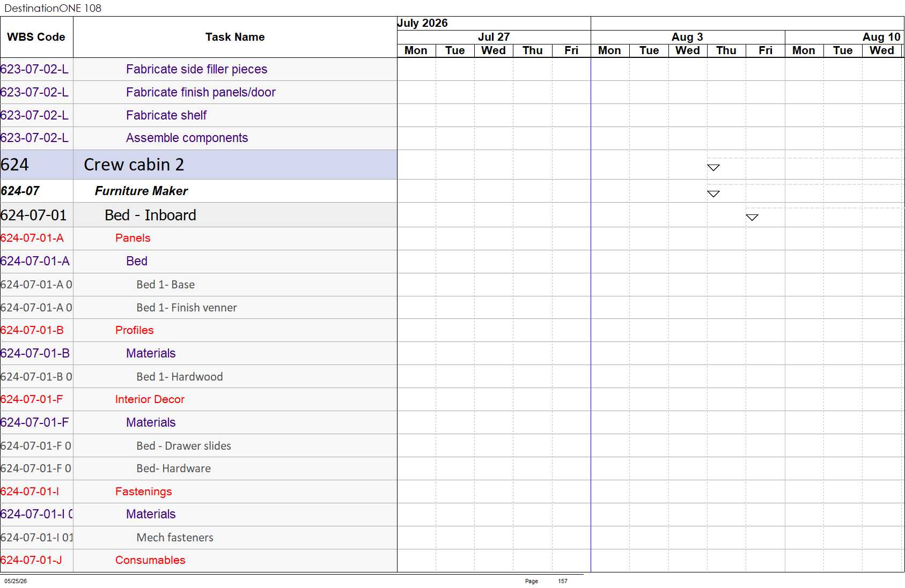Click the Furniture Maker summary start marker
The width and height of the screenshot is (905, 588).
tap(713, 194)
